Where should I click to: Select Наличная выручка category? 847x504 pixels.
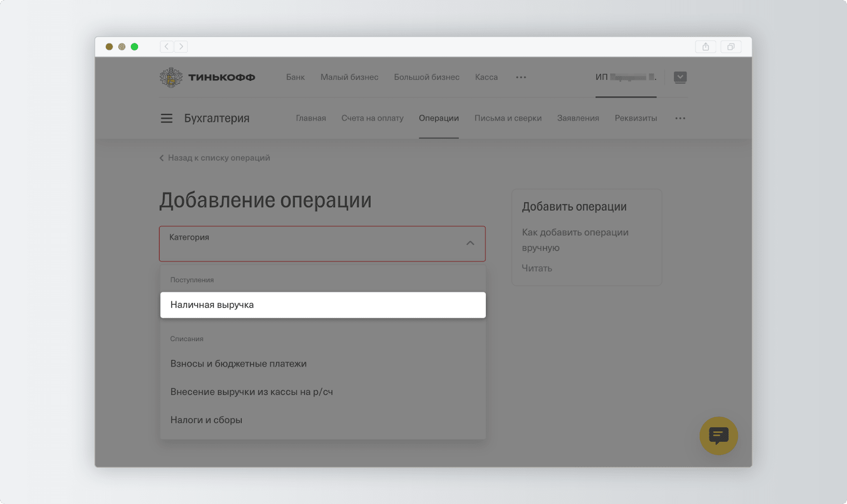coord(322,305)
